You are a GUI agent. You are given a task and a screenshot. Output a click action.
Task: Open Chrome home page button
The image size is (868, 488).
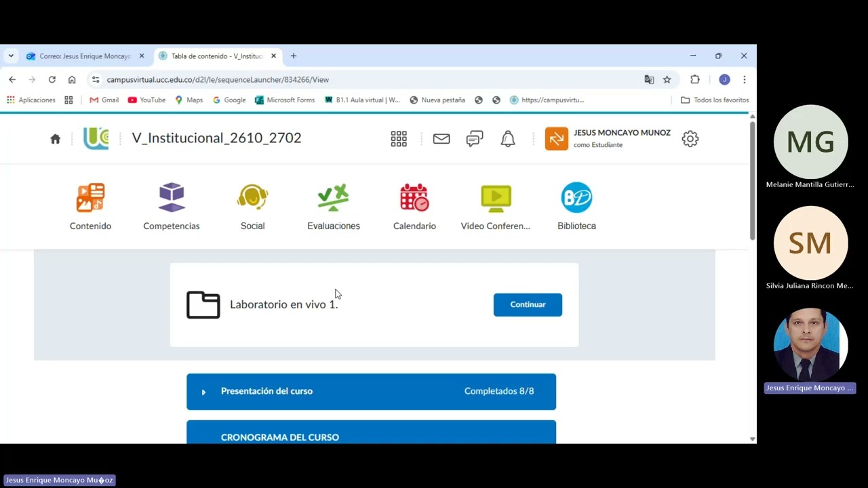coord(72,79)
